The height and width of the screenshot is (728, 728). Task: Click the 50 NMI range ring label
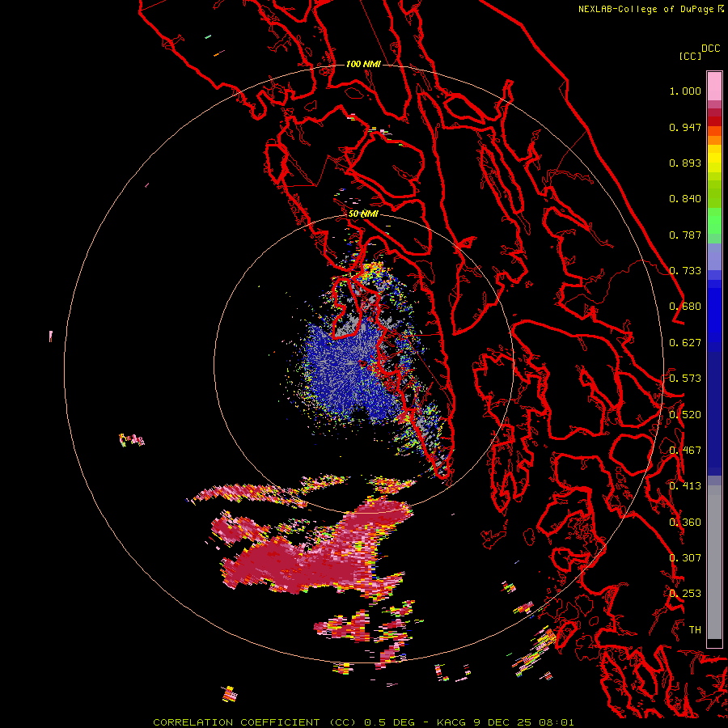point(363,214)
